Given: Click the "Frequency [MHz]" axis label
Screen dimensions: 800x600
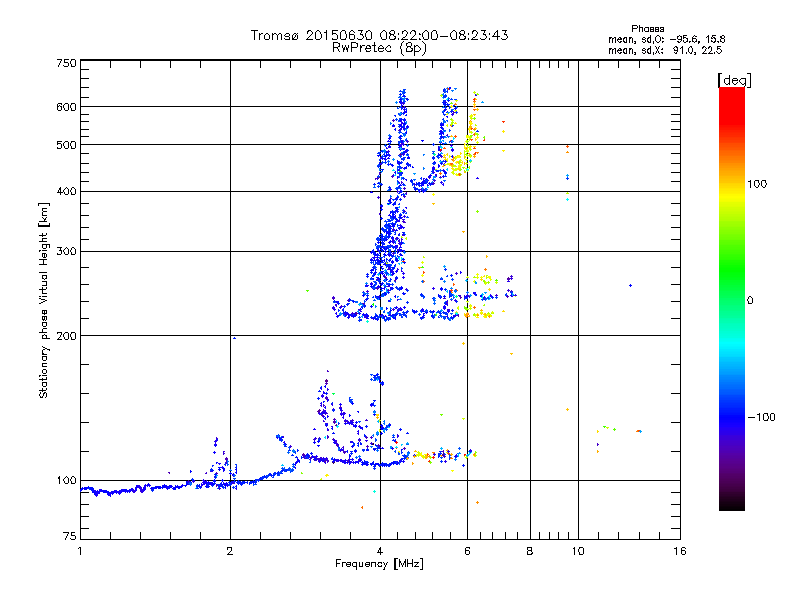Looking at the screenshot, I should click(379, 564).
